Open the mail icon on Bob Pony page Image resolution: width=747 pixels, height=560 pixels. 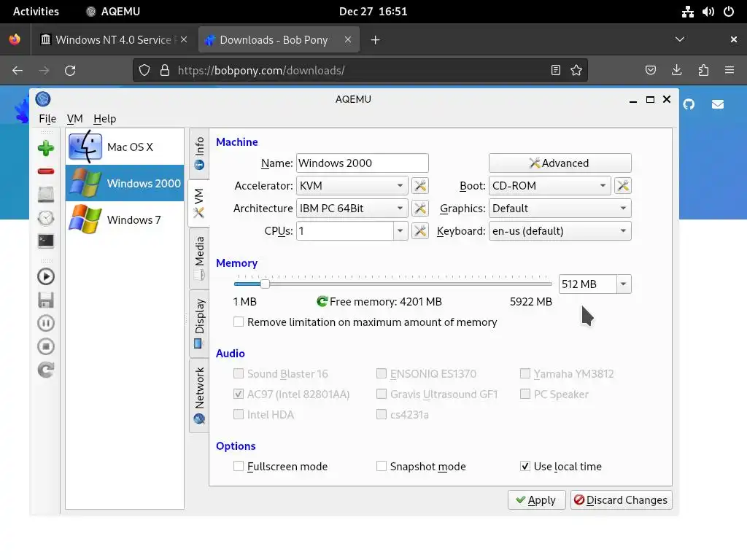point(718,104)
